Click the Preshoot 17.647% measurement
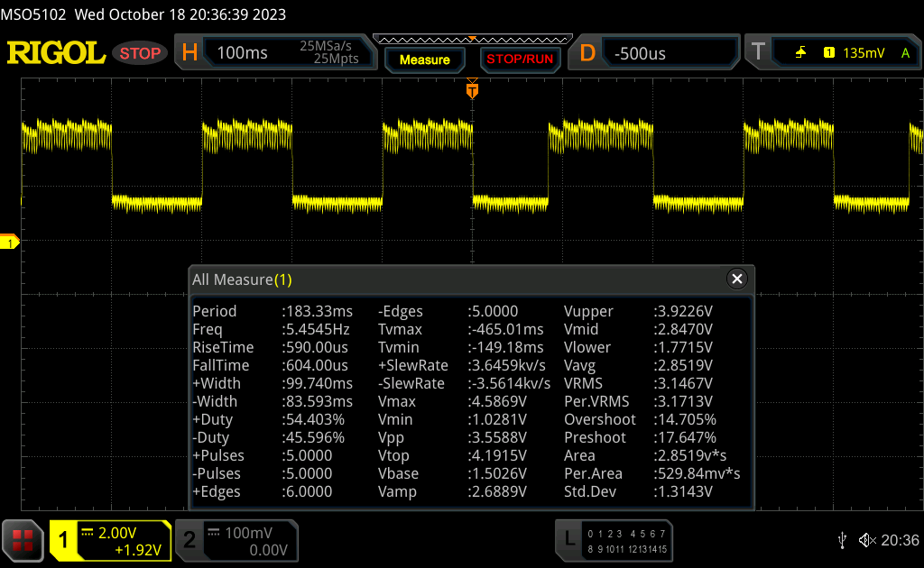Image resolution: width=924 pixels, height=568 pixels. [x=640, y=438]
